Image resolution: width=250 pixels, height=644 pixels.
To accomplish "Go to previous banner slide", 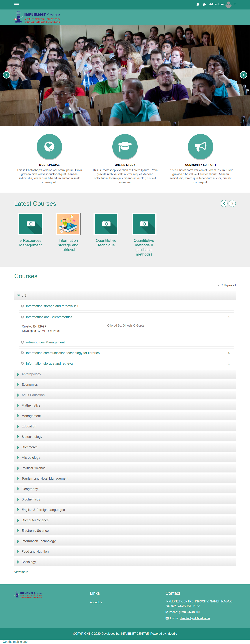I will click(x=6, y=75).
